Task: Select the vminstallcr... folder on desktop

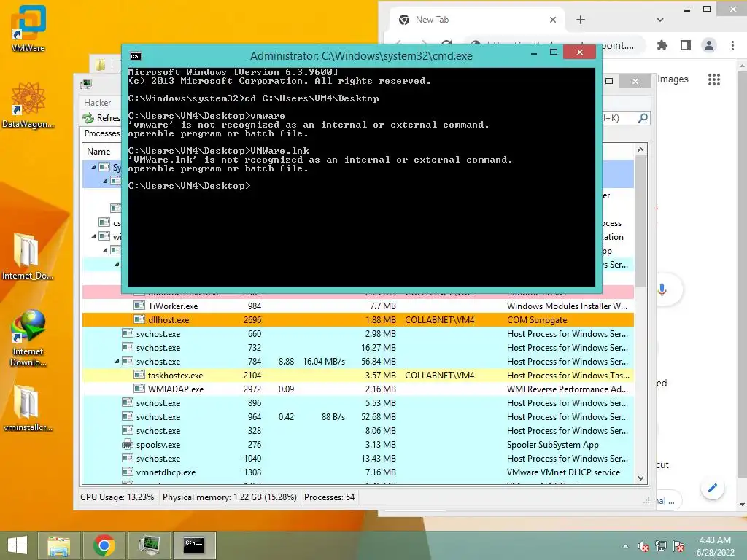Action: tap(28, 408)
